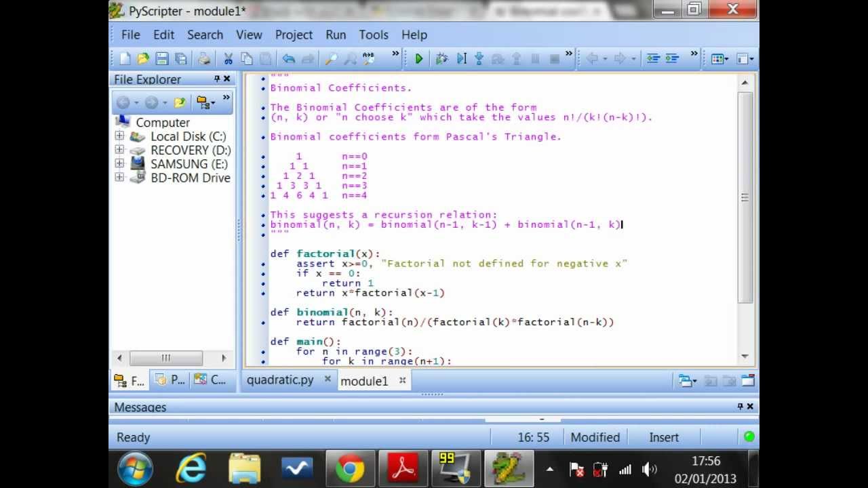The height and width of the screenshot is (488, 868).
Task: Undo the last edit with the blue arrow
Action: pyautogui.click(x=289, y=59)
